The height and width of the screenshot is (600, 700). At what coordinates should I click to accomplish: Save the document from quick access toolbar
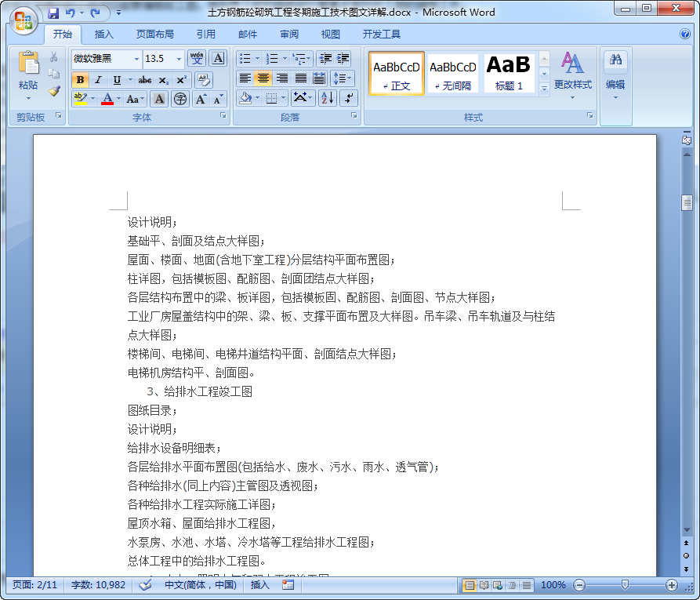53,13
